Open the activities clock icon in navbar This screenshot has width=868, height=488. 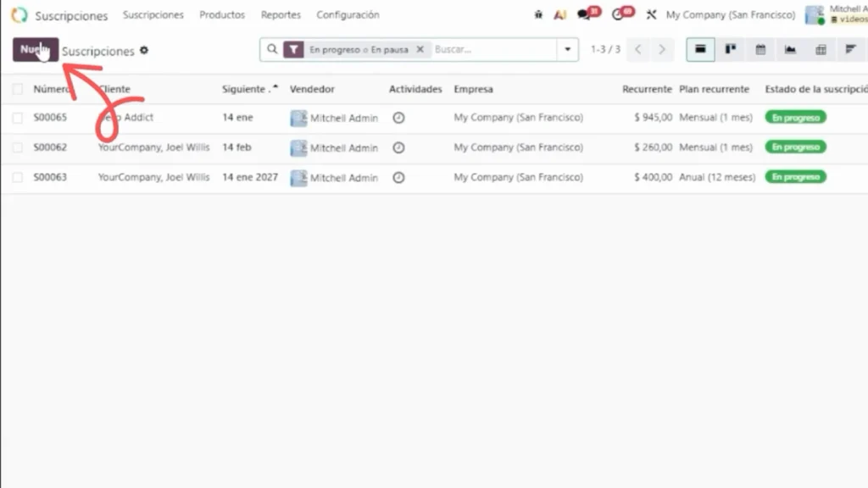coord(618,15)
